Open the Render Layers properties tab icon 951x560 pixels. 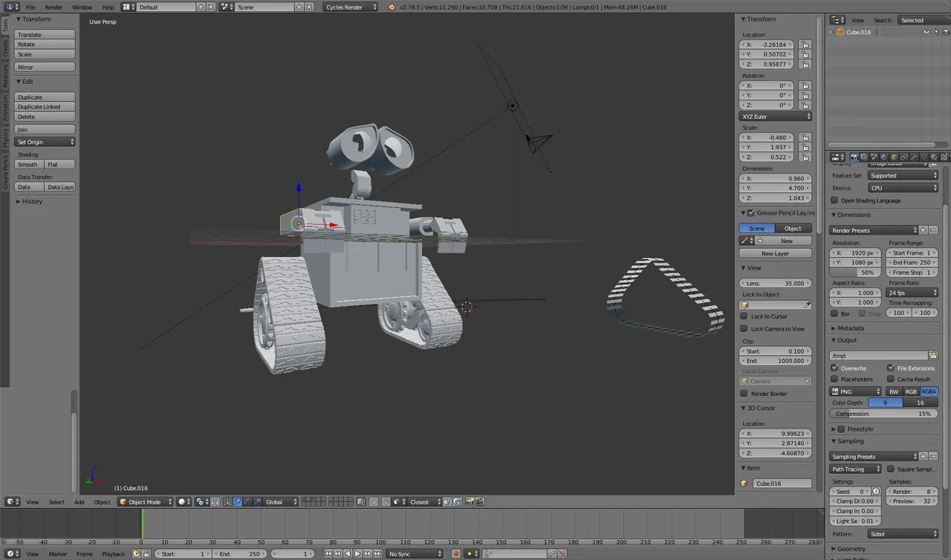(x=864, y=157)
